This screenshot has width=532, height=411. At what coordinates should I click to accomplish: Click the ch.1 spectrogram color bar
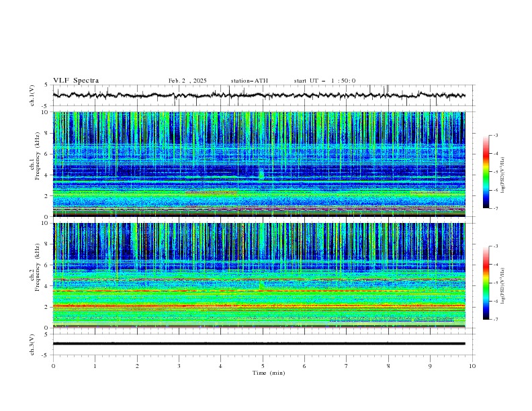(x=486, y=171)
